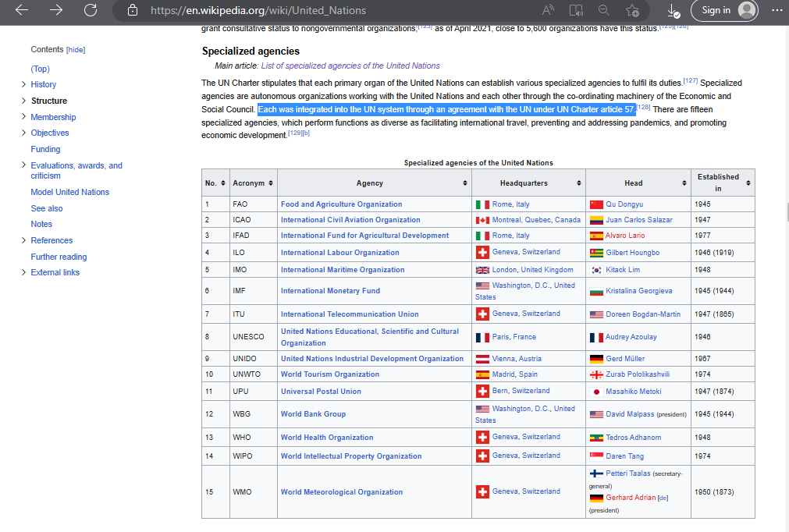Click France flag beside Paris, France
789x532 pixels.
[x=482, y=338]
